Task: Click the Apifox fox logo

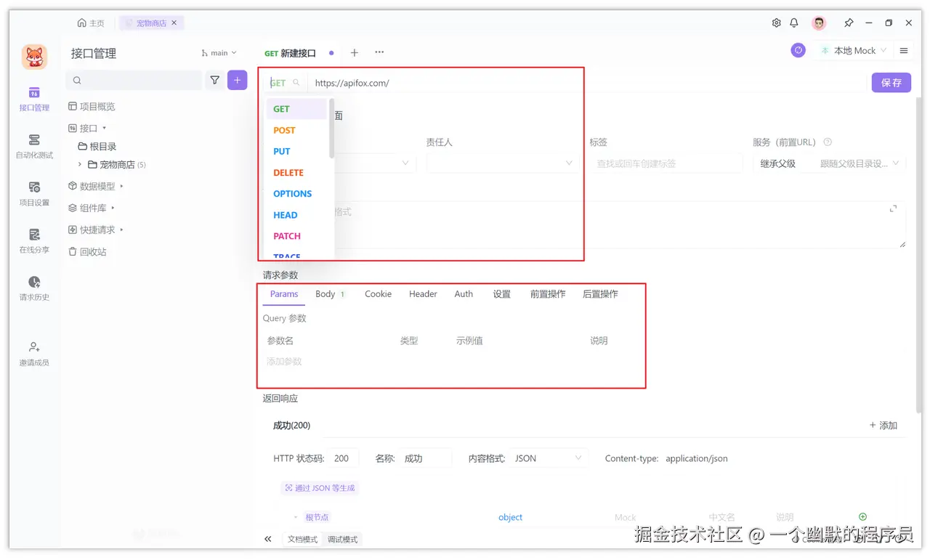Action: click(34, 57)
